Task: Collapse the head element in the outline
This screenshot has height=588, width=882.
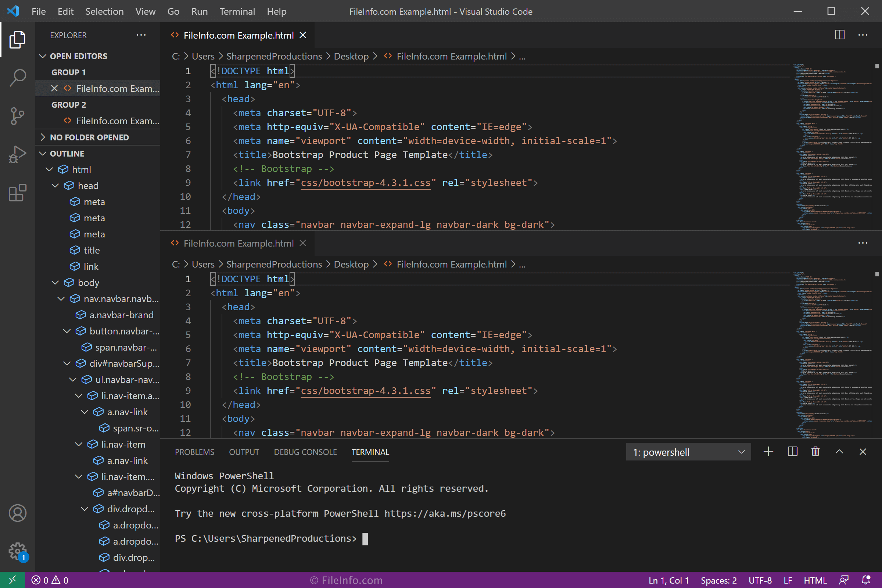Action: [55, 185]
